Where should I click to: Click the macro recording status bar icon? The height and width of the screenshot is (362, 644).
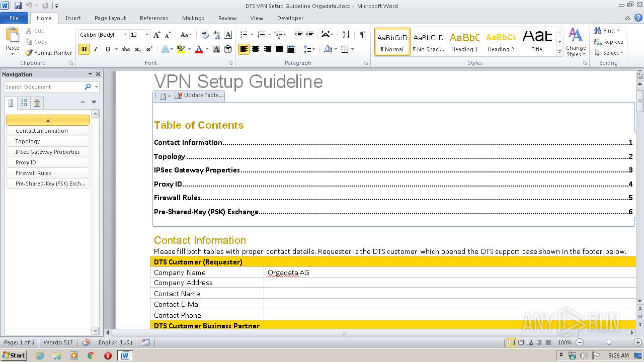point(145,342)
